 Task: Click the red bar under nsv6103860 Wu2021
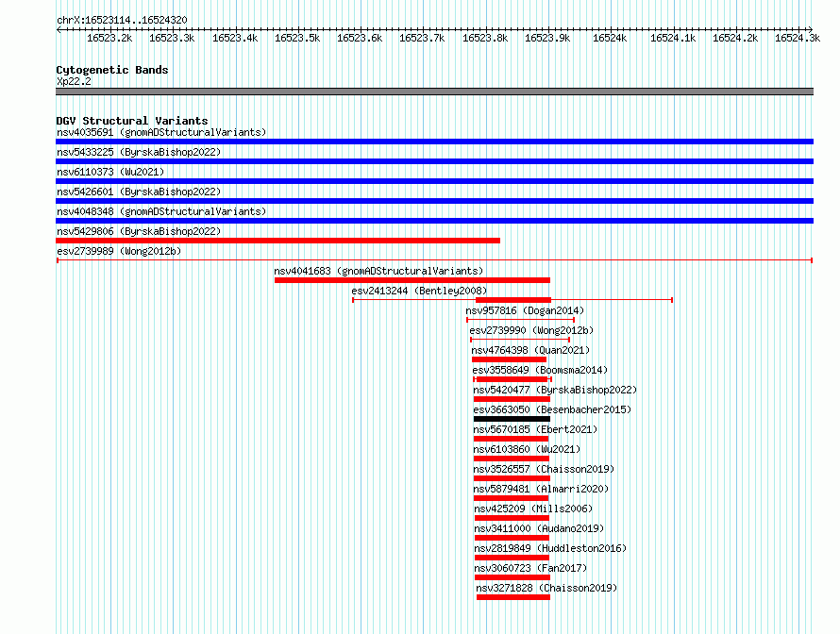[512, 459]
